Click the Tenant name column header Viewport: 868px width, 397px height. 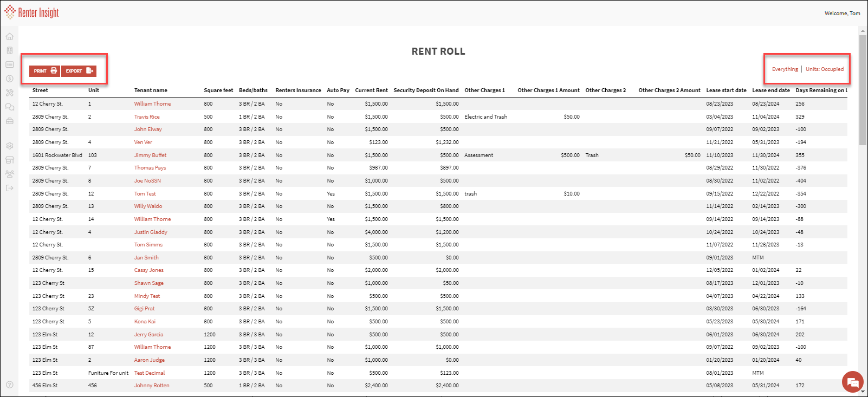pos(151,90)
